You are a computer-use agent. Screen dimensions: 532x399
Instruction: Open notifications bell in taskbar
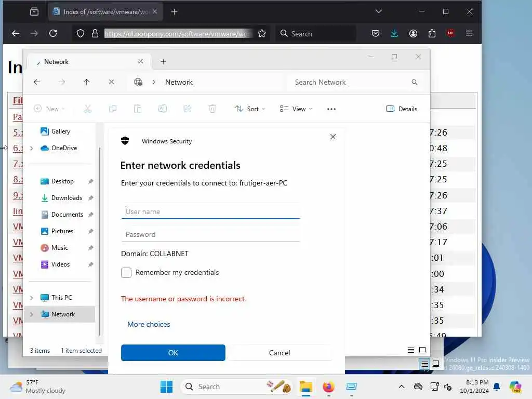(x=497, y=387)
